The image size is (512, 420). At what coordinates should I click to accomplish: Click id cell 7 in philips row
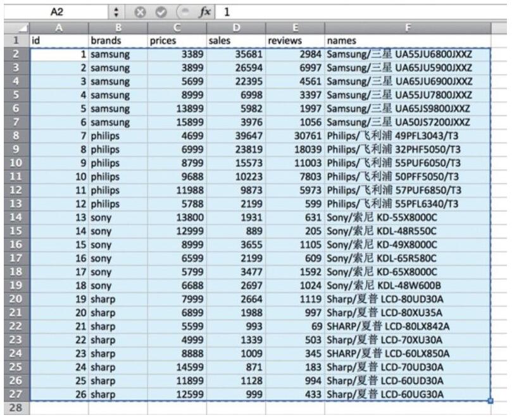click(59, 136)
